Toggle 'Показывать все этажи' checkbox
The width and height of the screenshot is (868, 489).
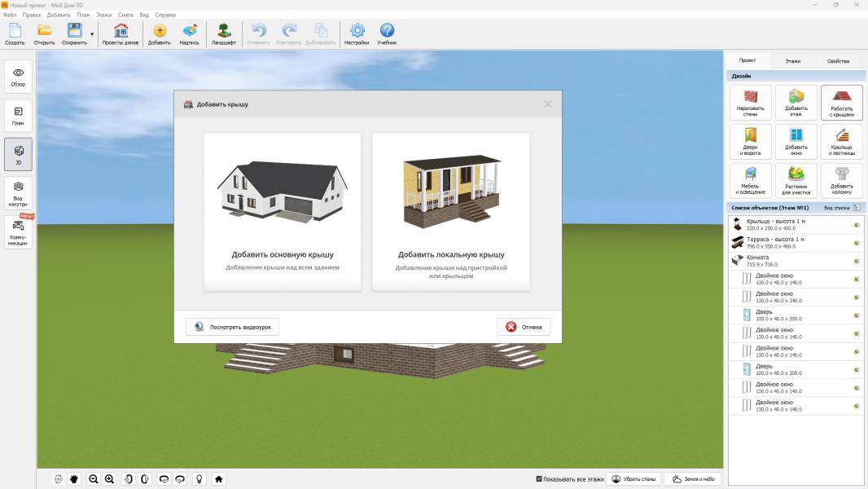(x=539, y=479)
